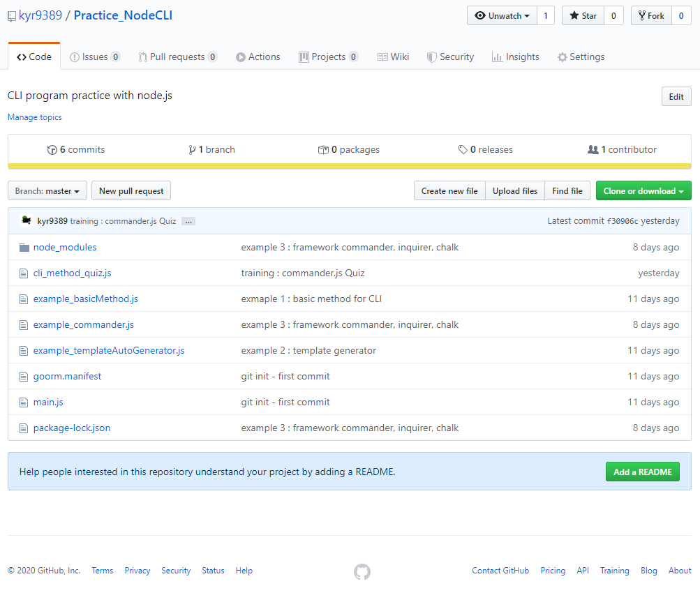700x602 pixels.
Task: Open the main.js file
Action: click(48, 402)
